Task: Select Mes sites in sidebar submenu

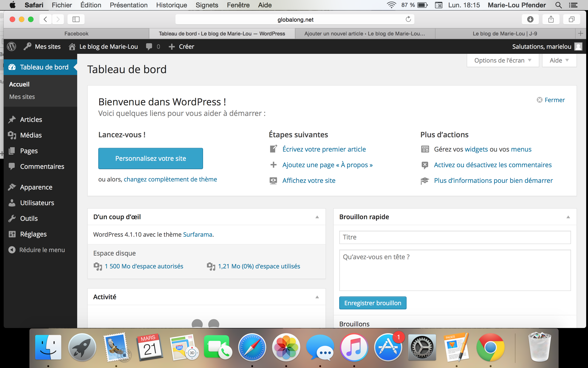Action: click(22, 97)
